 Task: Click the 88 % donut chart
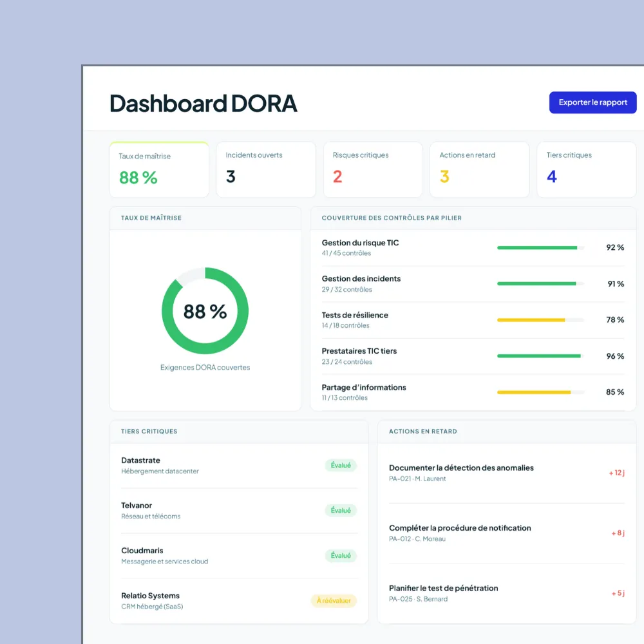[x=205, y=311]
